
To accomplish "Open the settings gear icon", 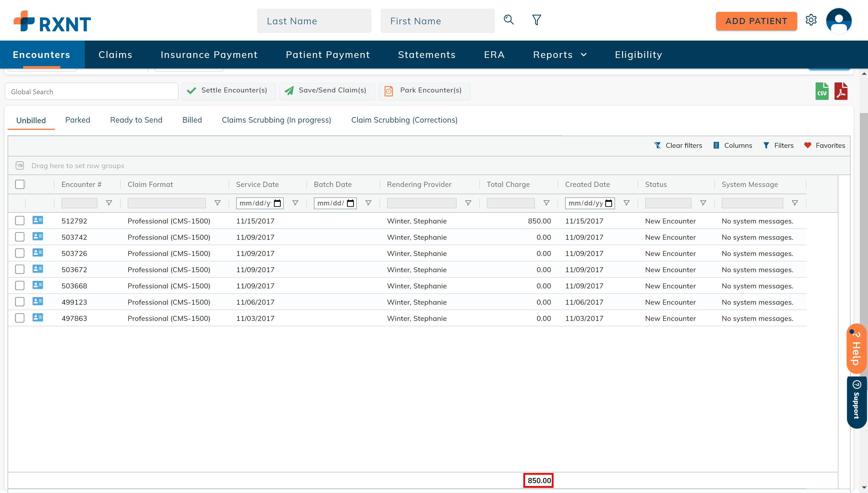I will [x=811, y=20].
